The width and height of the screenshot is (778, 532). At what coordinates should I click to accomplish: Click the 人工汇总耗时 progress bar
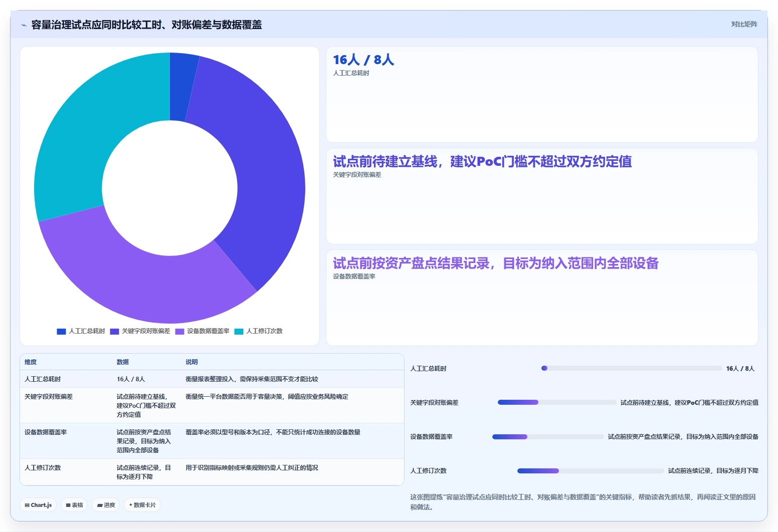point(632,368)
